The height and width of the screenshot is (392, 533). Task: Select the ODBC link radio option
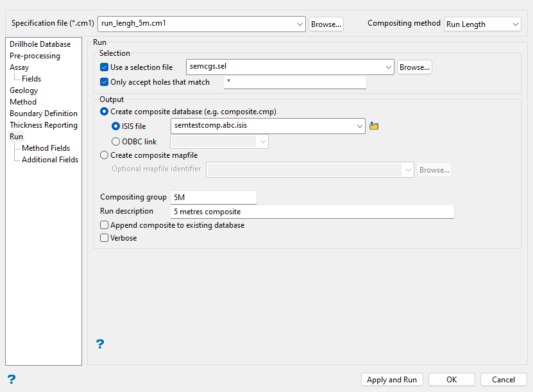point(116,142)
